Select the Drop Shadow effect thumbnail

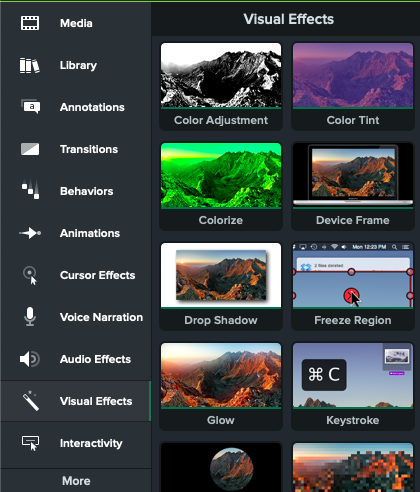(x=221, y=275)
